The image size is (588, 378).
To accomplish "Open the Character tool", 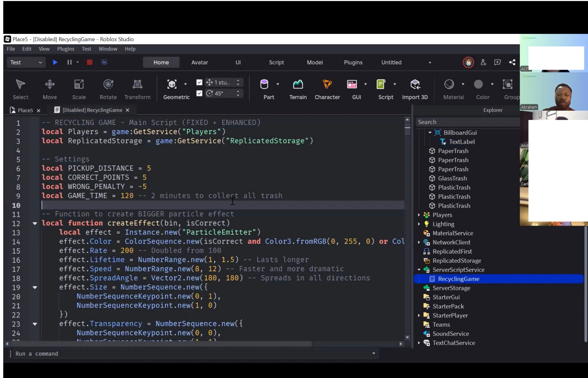I will point(327,89).
